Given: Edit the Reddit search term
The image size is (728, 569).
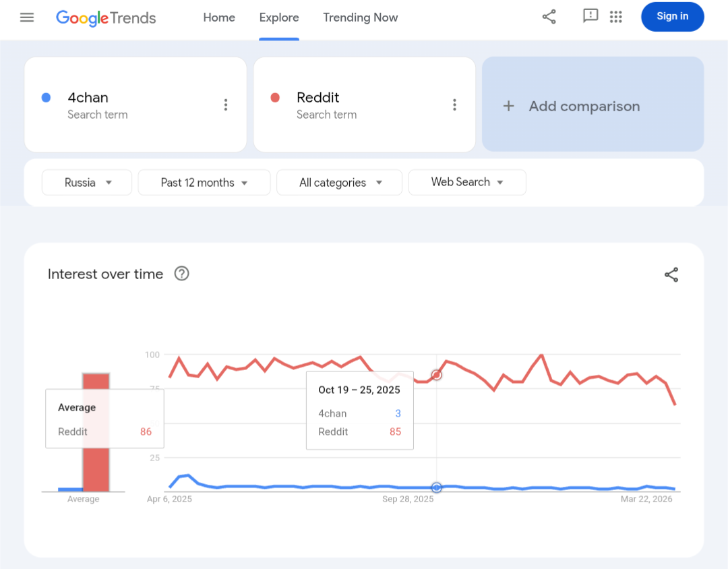Looking at the screenshot, I should (318, 98).
